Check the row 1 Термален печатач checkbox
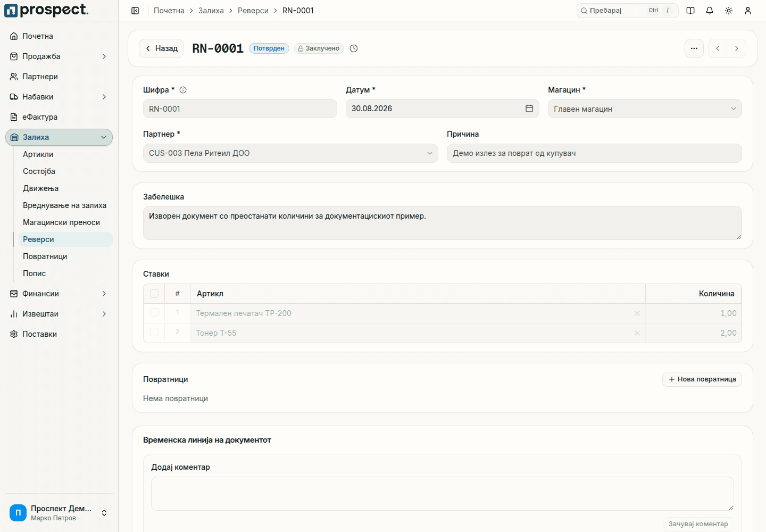The image size is (766, 532). [x=154, y=313]
